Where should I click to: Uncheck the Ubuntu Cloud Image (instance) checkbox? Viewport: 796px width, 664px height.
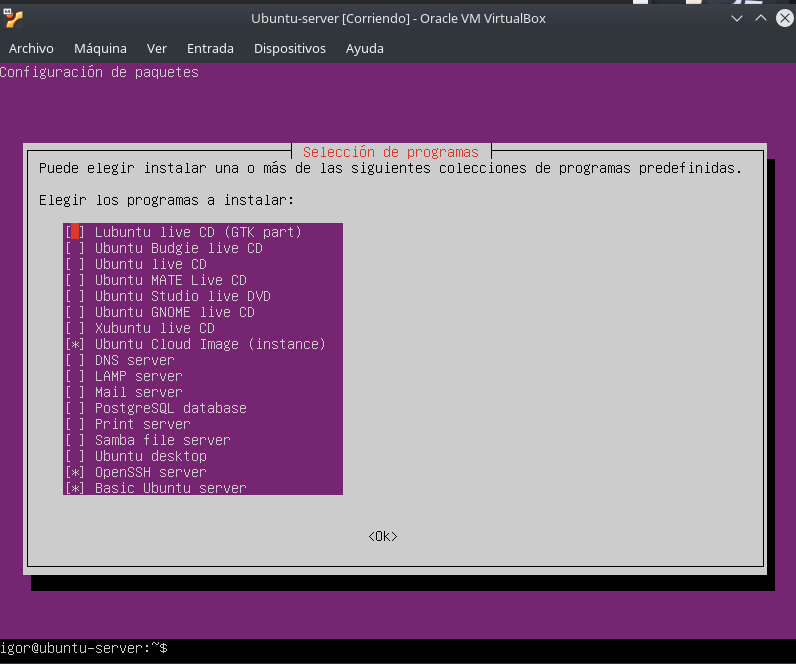click(x=75, y=344)
